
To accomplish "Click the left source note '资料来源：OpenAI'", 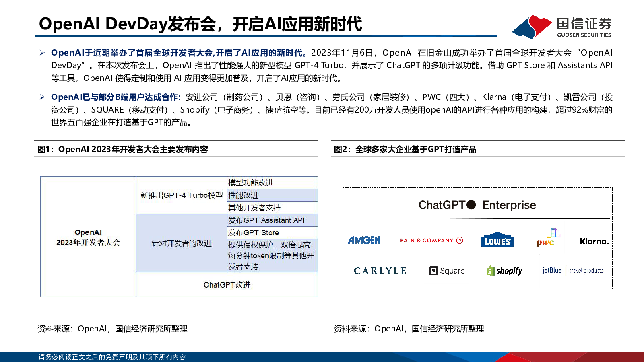I will tap(112, 329).
